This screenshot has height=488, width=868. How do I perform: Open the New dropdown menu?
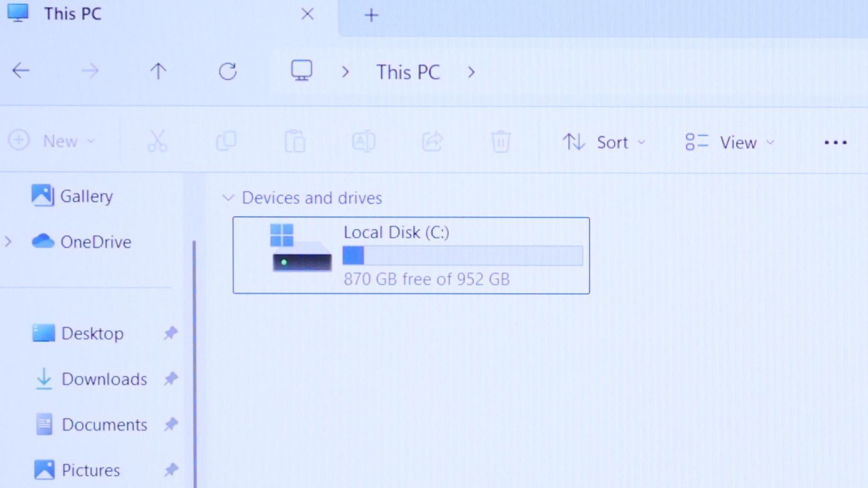click(x=52, y=141)
